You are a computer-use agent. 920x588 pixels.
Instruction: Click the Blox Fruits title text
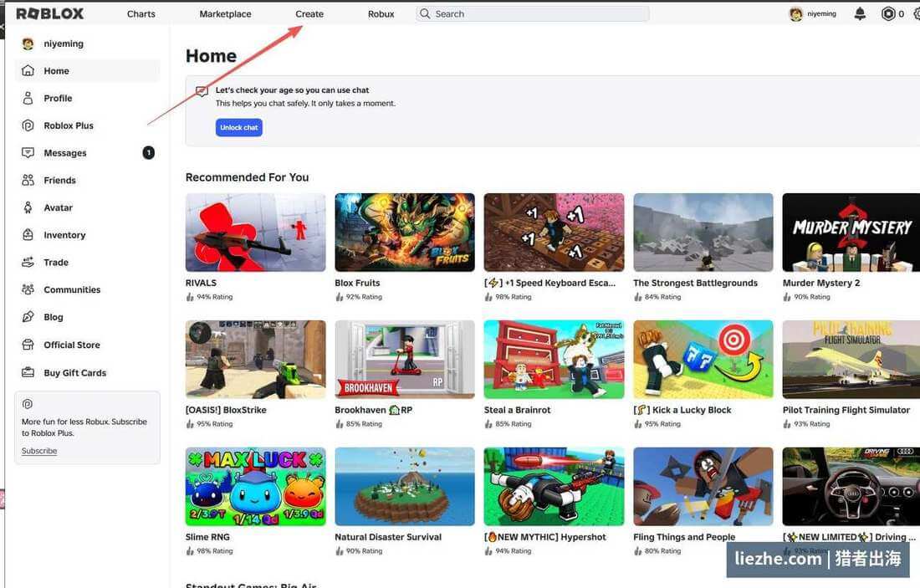point(357,283)
